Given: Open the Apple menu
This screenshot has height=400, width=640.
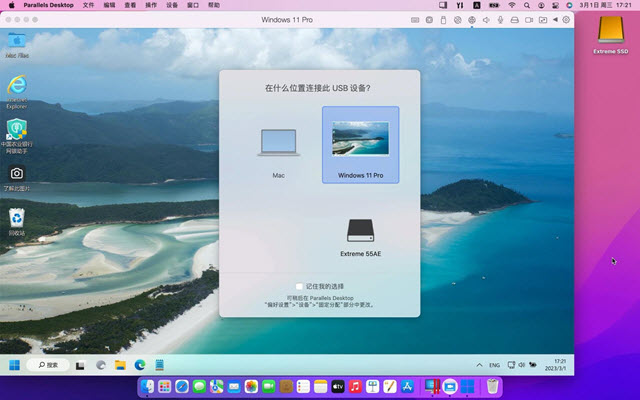Looking at the screenshot, I should [x=12, y=5].
